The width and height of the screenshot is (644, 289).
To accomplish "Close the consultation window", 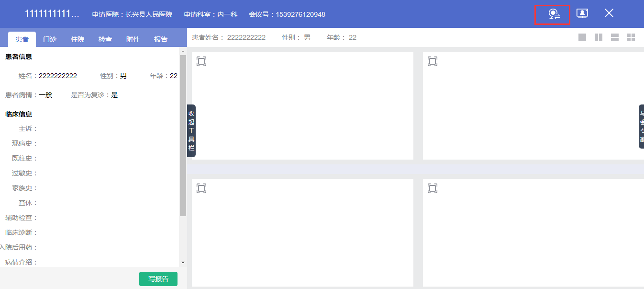I will tap(609, 13).
